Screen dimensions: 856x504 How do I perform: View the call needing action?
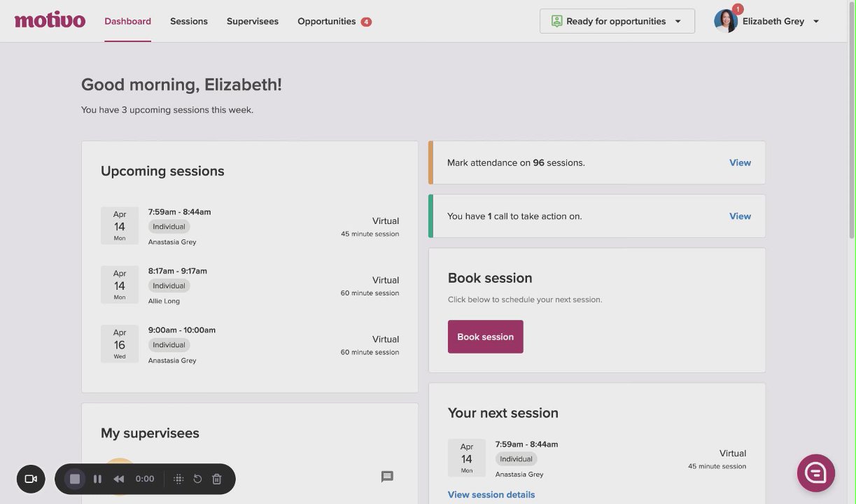[740, 216]
